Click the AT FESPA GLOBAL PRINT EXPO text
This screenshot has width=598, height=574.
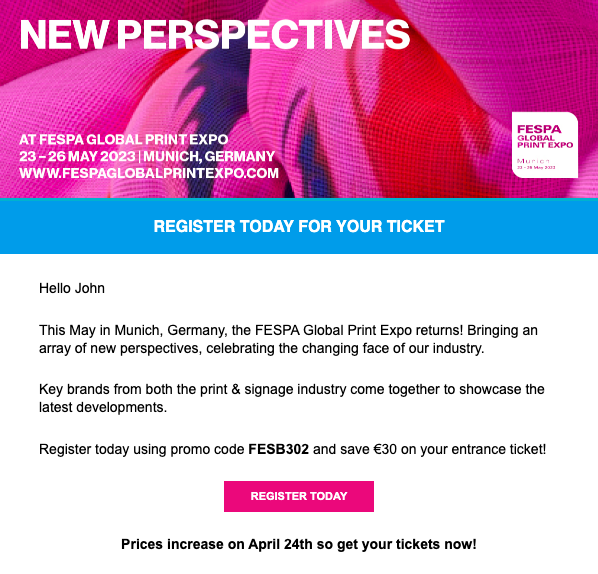(124, 140)
